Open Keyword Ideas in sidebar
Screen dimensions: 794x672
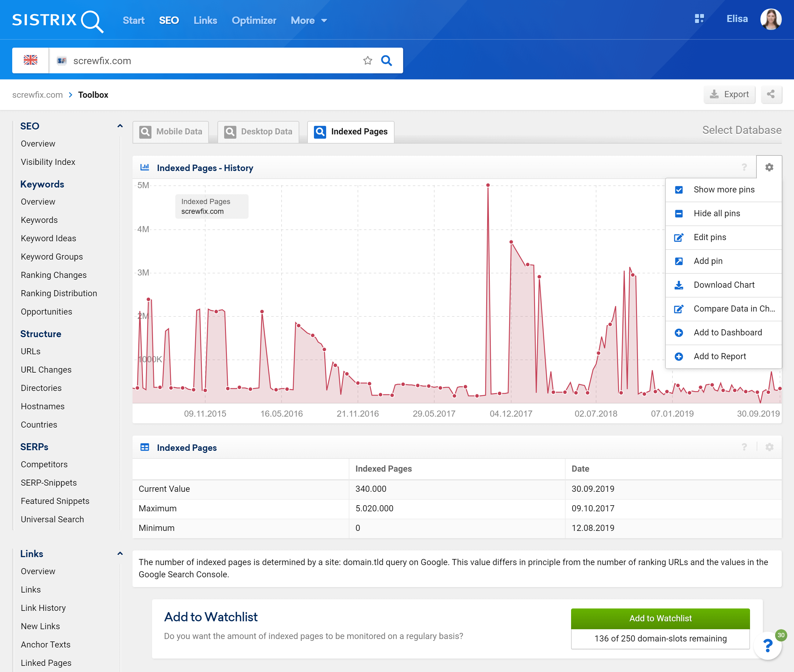point(48,239)
